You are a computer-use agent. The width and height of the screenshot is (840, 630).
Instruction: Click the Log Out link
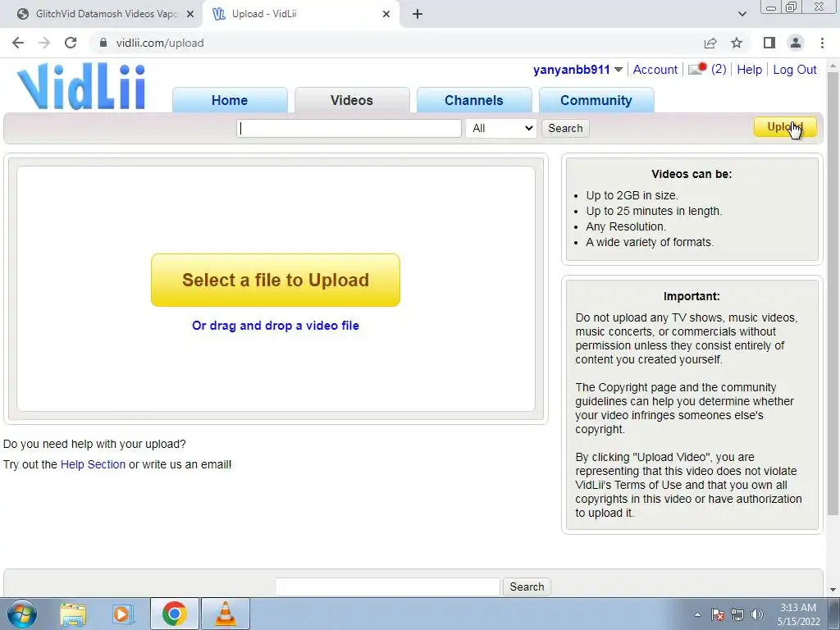[794, 70]
